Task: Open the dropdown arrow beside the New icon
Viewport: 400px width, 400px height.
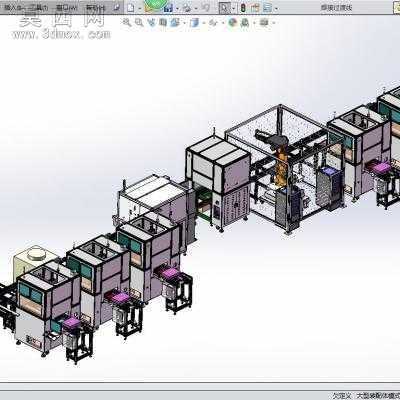Action: pyautogui.click(x=139, y=8)
